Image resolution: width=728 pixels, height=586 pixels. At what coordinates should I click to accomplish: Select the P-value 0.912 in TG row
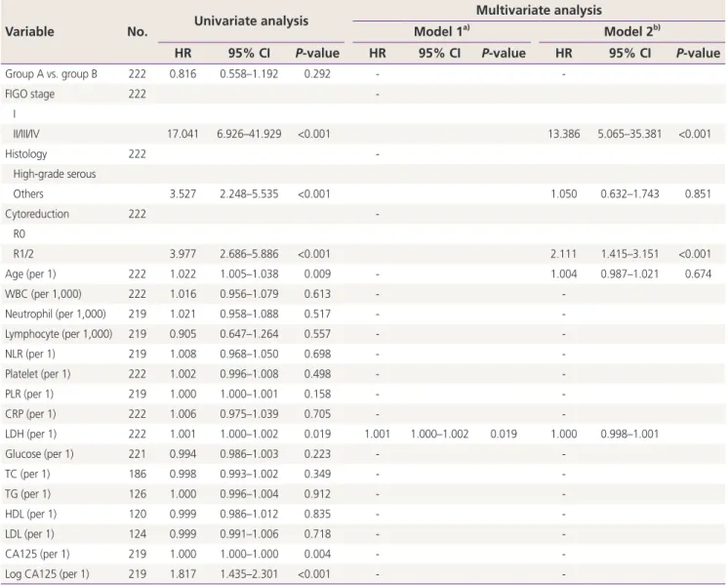click(x=317, y=493)
